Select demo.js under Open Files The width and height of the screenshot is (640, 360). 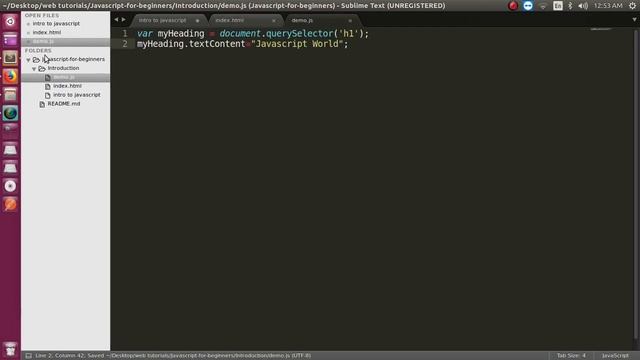pyautogui.click(x=43, y=41)
